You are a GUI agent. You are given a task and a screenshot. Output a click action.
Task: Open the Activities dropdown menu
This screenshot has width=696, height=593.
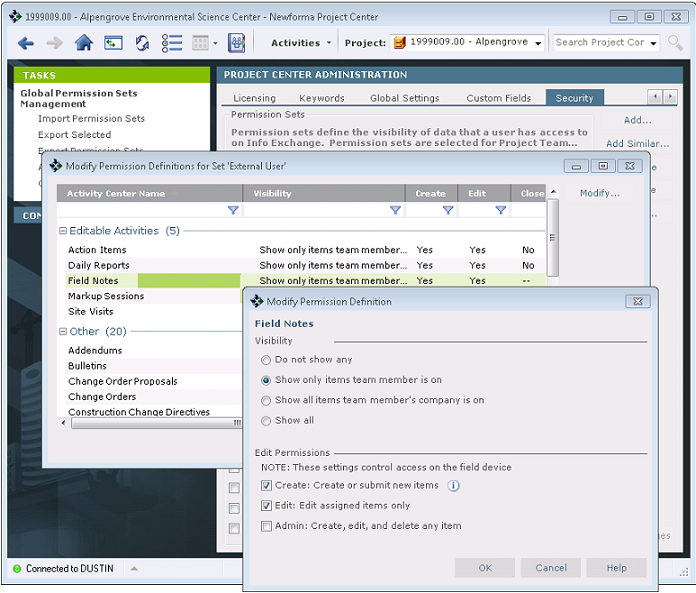[x=301, y=43]
